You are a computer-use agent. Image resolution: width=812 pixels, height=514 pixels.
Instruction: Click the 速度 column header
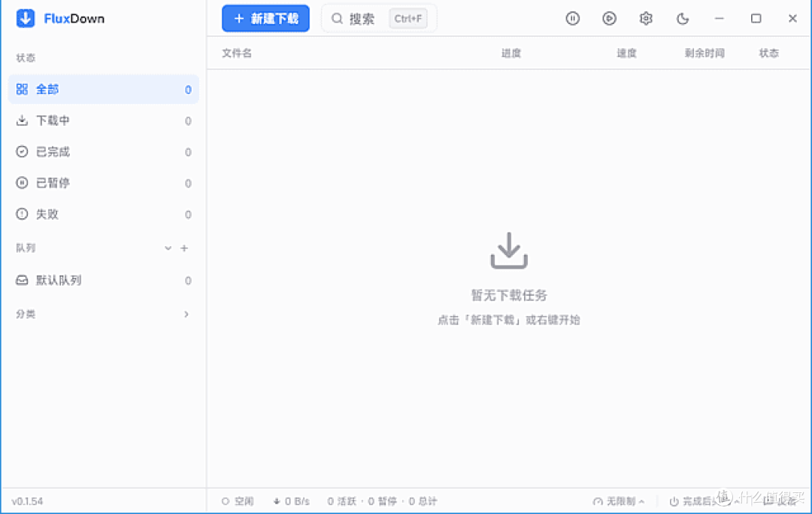point(626,53)
